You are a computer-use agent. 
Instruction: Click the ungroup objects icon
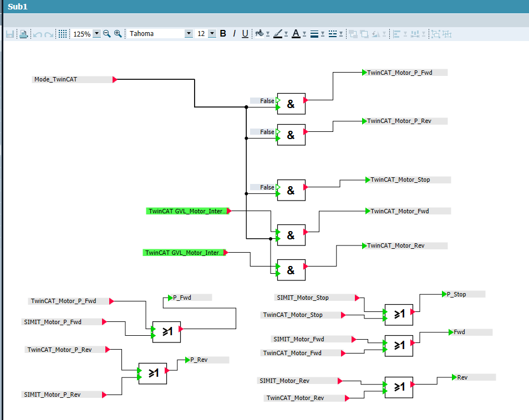pos(447,34)
